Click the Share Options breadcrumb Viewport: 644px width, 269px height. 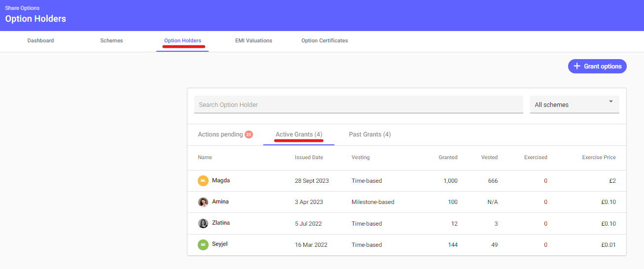tap(22, 8)
